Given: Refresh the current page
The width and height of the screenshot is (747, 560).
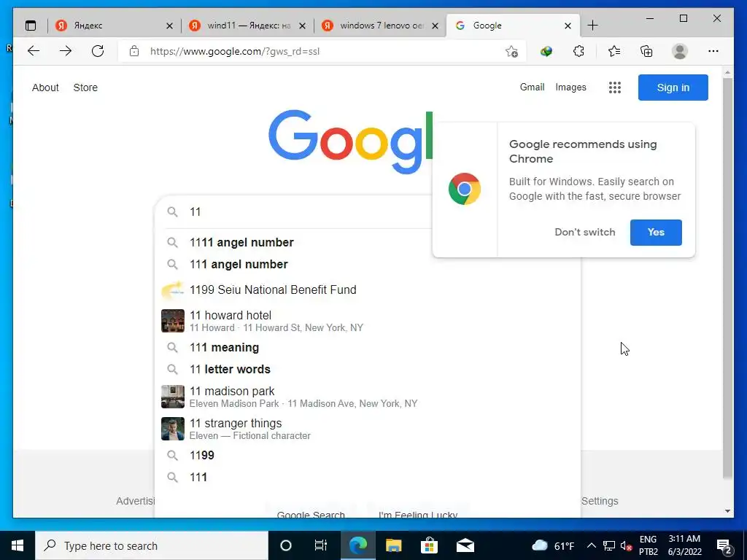Looking at the screenshot, I should tap(98, 51).
